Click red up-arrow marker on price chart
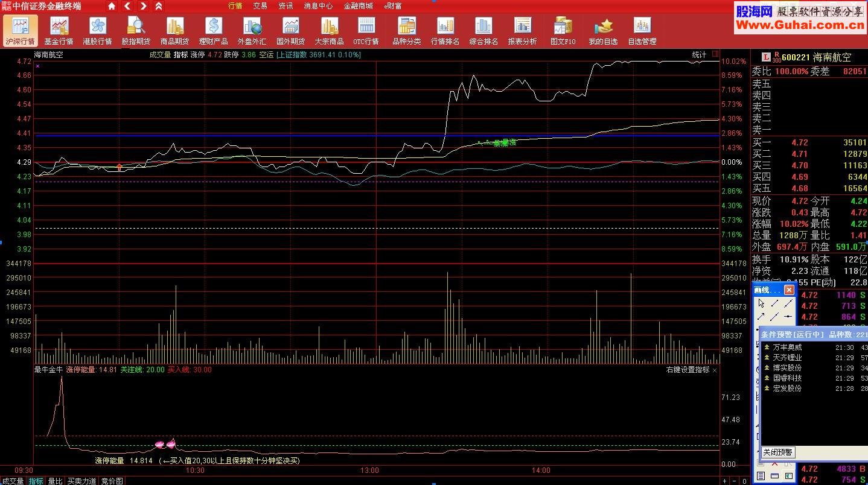Image resolution: width=868 pixels, height=485 pixels. pos(120,166)
